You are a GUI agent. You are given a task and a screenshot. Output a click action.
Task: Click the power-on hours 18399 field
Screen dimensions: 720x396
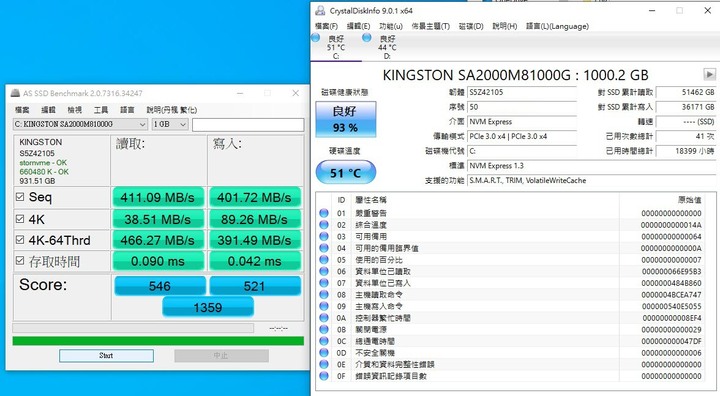click(686, 151)
